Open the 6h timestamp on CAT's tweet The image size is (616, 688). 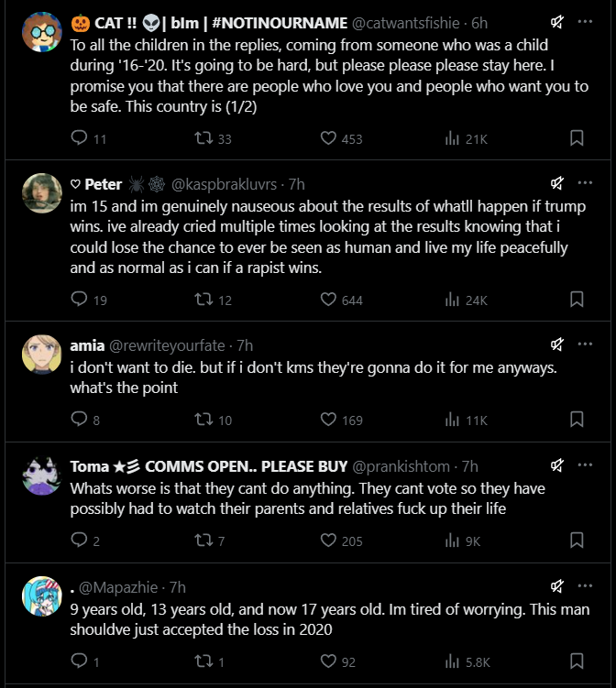pos(478,22)
